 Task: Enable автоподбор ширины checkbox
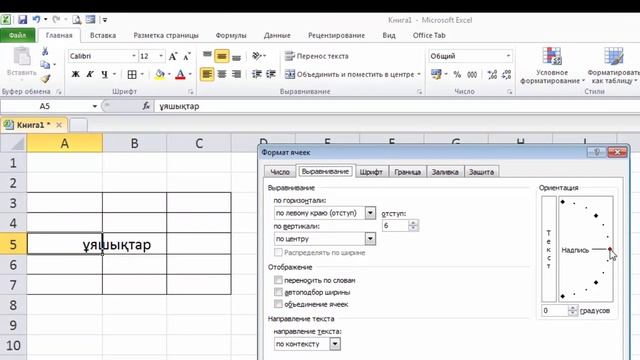point(278,292)
